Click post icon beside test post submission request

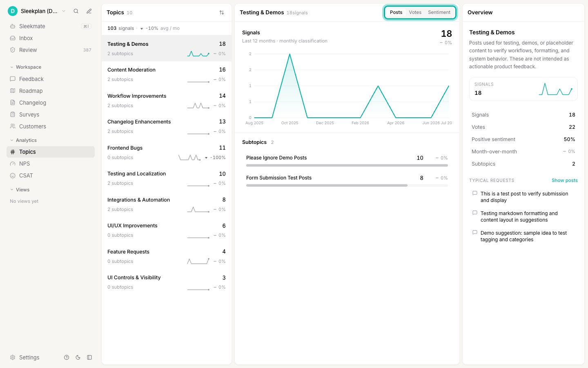click(474, 193)
